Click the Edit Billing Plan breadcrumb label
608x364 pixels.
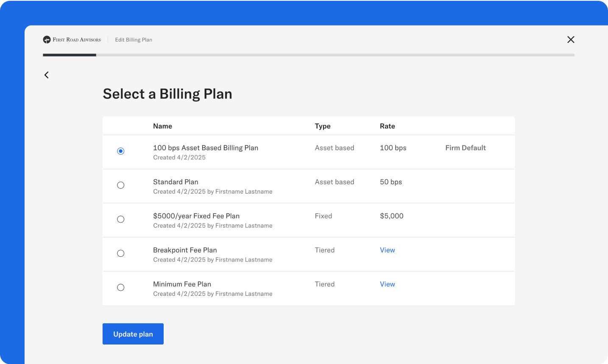pos(134,39)
